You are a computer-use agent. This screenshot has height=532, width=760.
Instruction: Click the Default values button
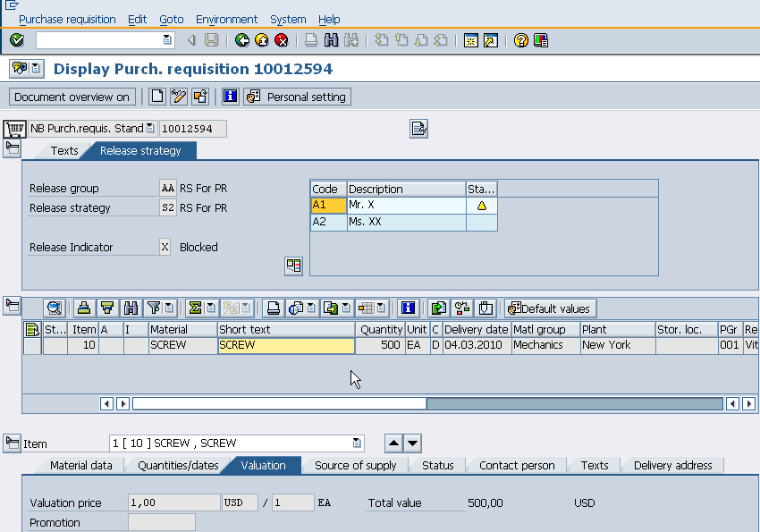click(551, 308)
